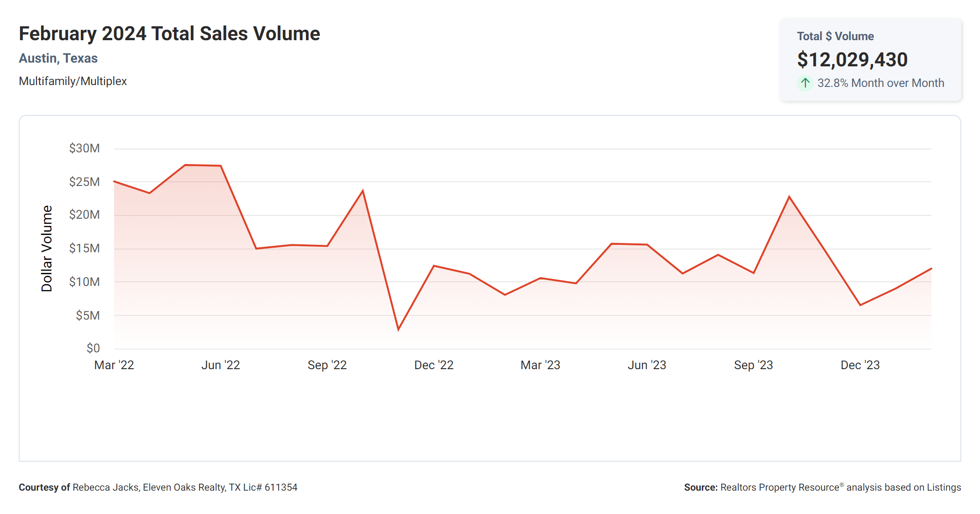Click the Dec '22 x-axis label
This screenshot has width=980, height=514.
pyautogui.click(x=433, y=365)
